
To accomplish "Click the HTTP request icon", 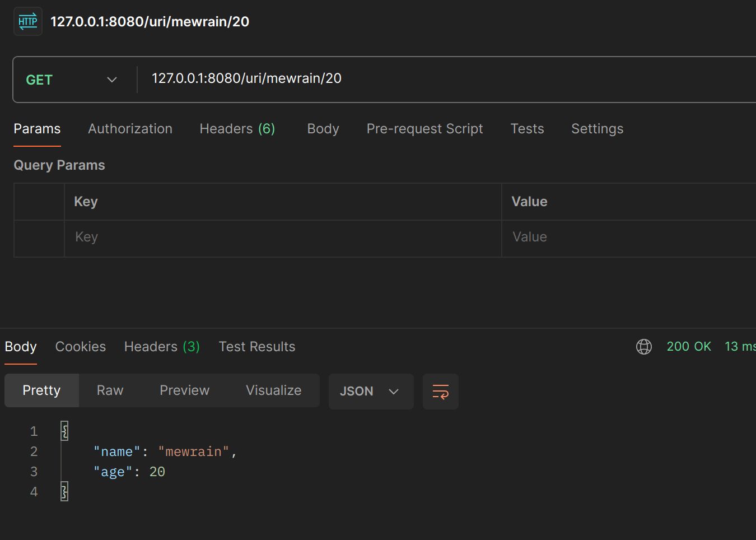I will pyautogui.click(x=27, y=22).
